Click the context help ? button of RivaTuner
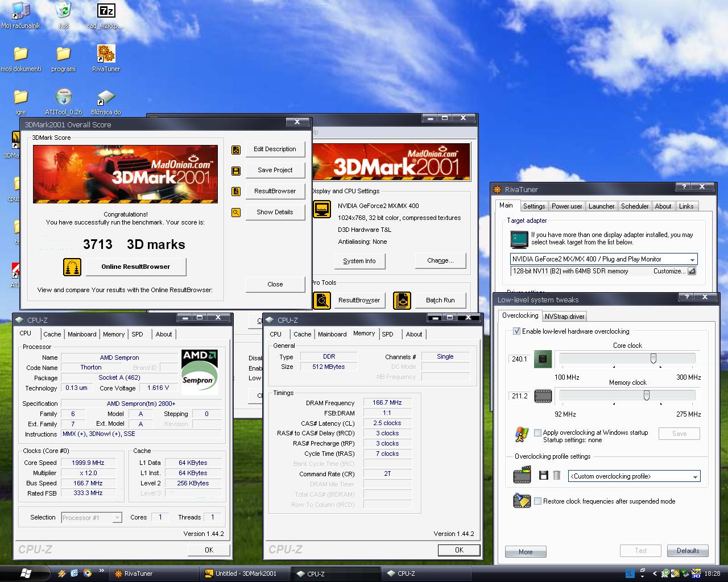The height and width of the screenshot is (582, 728). pyautogui.click(x=684, y=186)
